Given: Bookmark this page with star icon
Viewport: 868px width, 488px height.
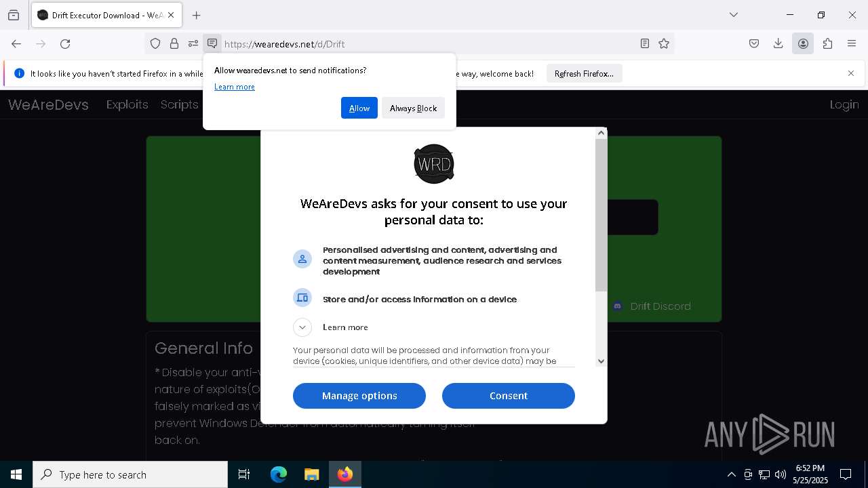Looking at the screenshot, I should [664, 44].
